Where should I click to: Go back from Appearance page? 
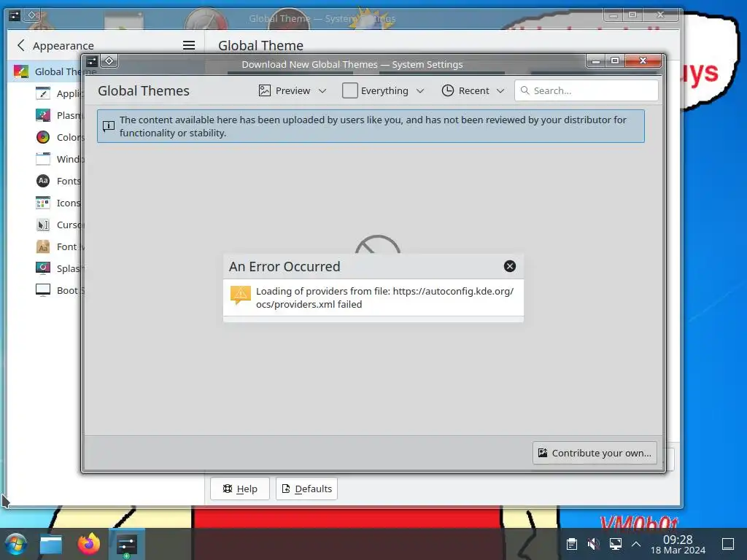pos(20,45)
